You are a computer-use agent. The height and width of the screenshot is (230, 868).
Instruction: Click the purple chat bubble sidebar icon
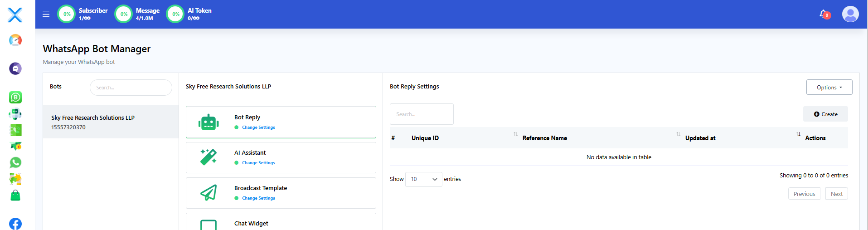(x=15, y=69)
